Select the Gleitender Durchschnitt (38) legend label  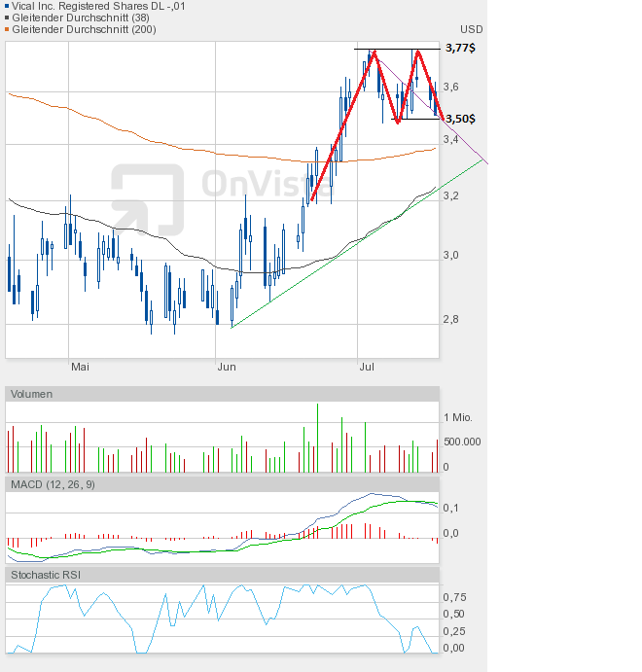coord(81,18)
